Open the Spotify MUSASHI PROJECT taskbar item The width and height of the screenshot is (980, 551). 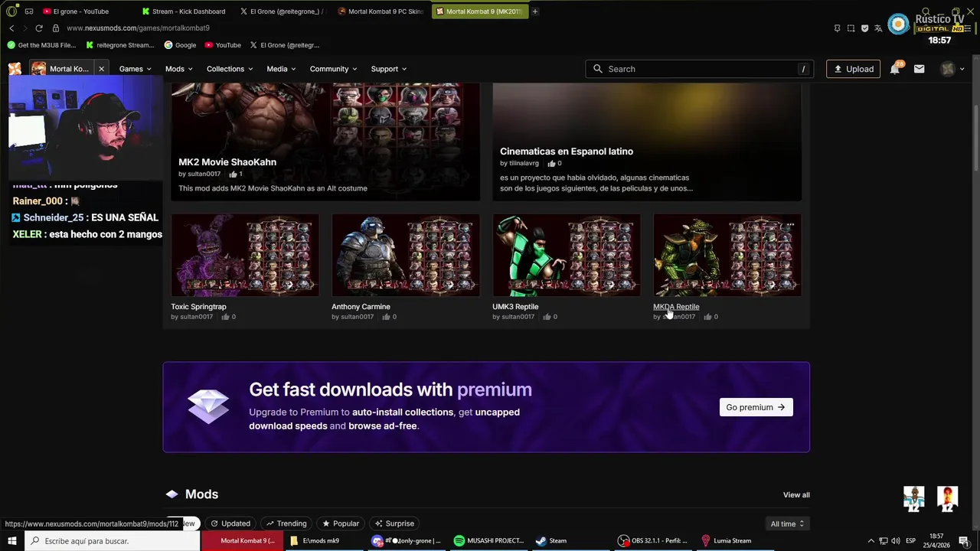pos(488,541)
